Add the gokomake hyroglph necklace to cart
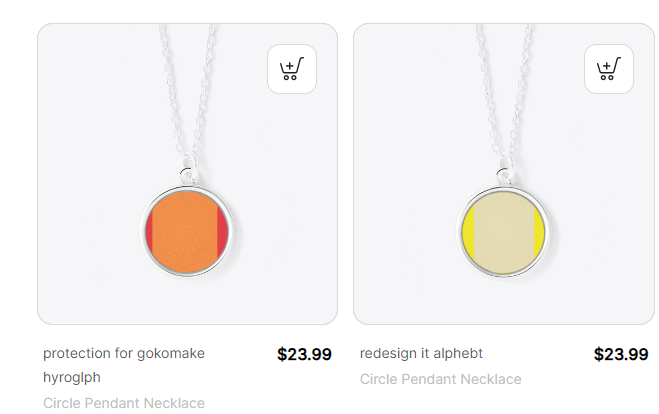This screenshot has width=659, height=414. pyautogui.click(x=292, y=69)
